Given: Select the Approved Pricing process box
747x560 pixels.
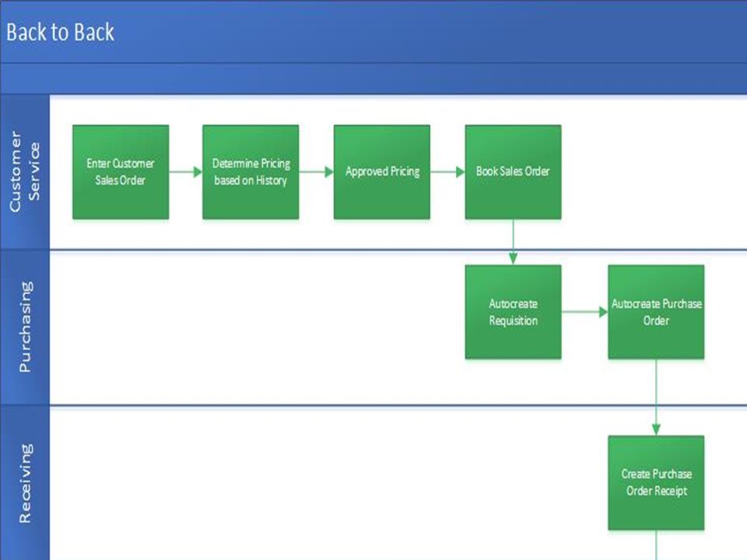Looking at the screenshot, I should coord(381,172).
